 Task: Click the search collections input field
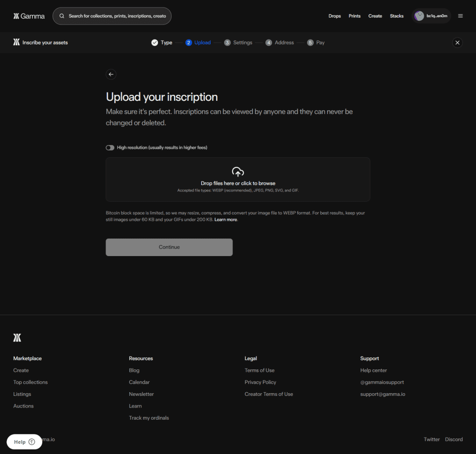pos(117,16)
